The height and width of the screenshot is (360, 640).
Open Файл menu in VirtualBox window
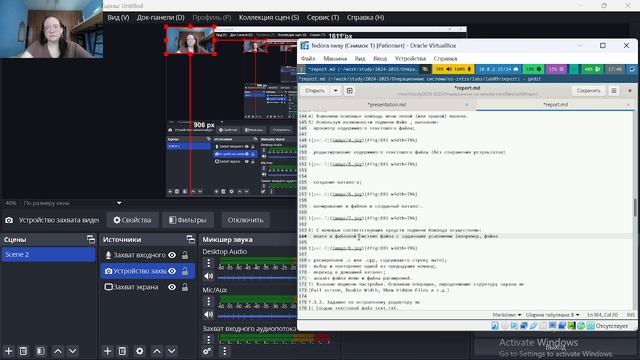308,58
